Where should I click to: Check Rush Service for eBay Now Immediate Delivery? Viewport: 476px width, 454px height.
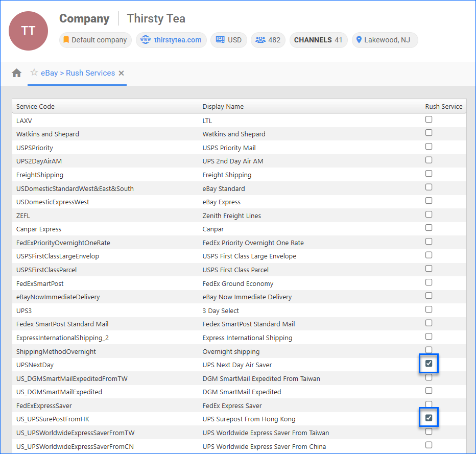click(x=429, y=296)
